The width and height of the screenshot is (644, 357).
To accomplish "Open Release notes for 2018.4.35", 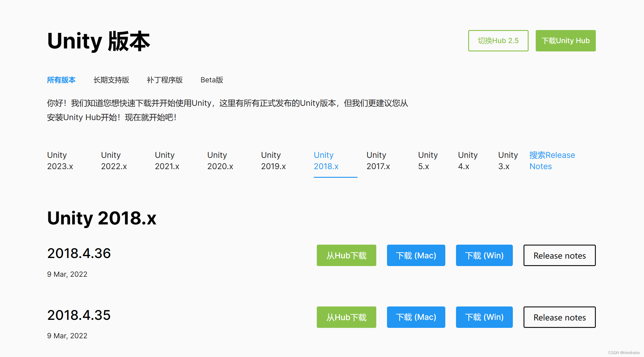I will (x=559, y=317).
